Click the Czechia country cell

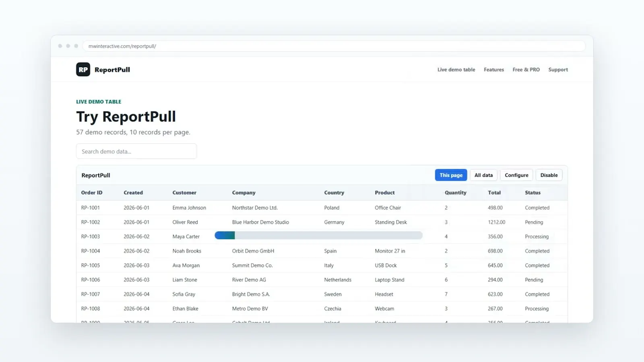[x=332, y=309]
